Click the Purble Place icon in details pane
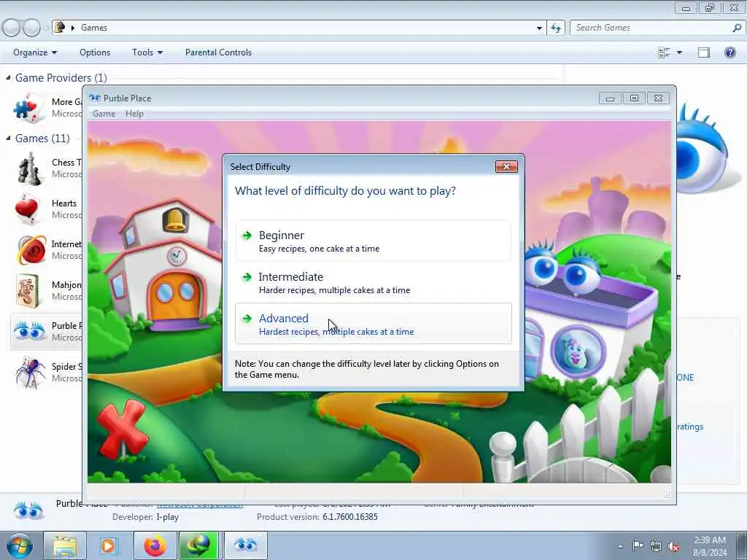The width and height of the screenshot is (747, 560). [28, 510]
